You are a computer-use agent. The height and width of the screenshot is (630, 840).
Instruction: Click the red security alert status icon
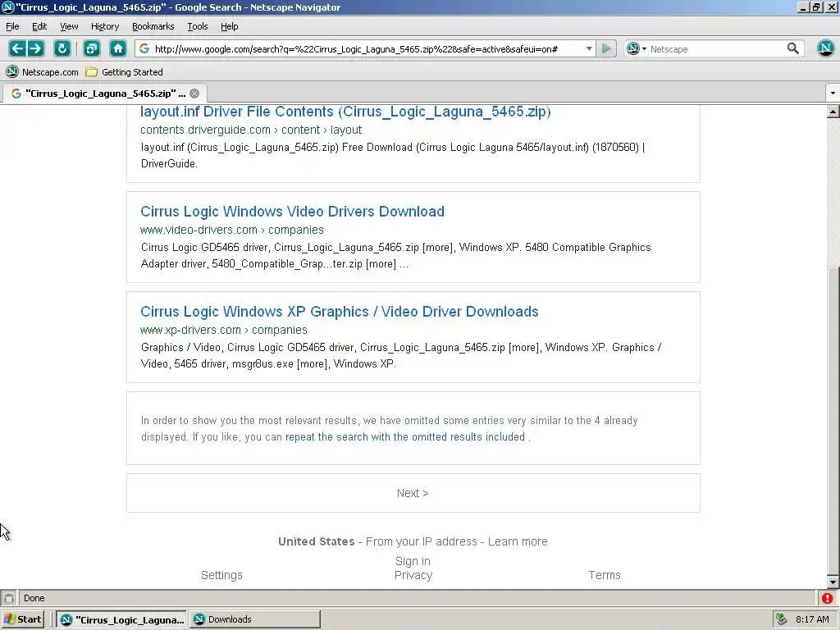pos(828,598)
